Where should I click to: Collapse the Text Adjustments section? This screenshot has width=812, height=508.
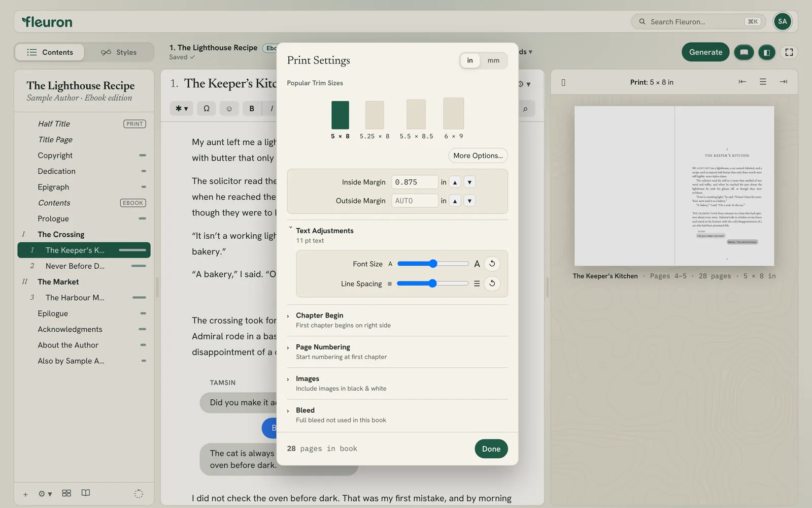pos(325,231)
